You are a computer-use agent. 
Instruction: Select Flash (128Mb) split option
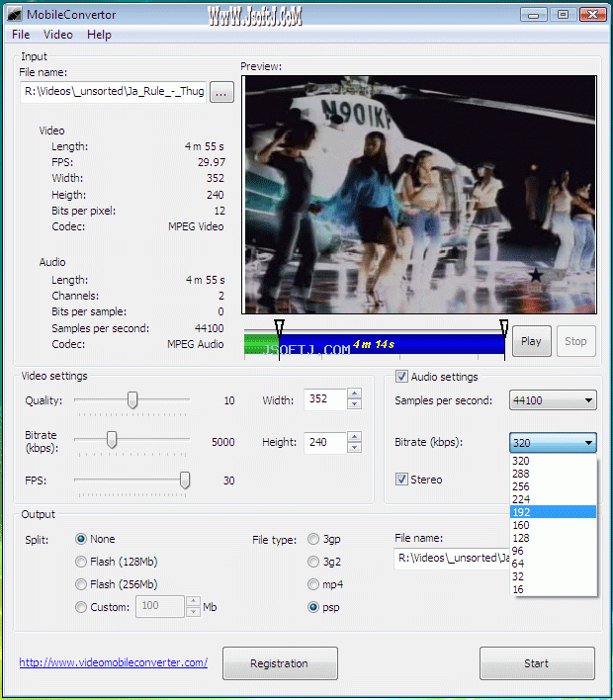point(81,562)
